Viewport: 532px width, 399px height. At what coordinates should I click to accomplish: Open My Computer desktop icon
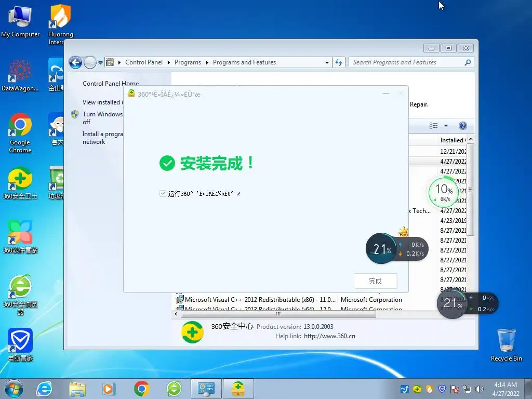click(x=20, y=21)
